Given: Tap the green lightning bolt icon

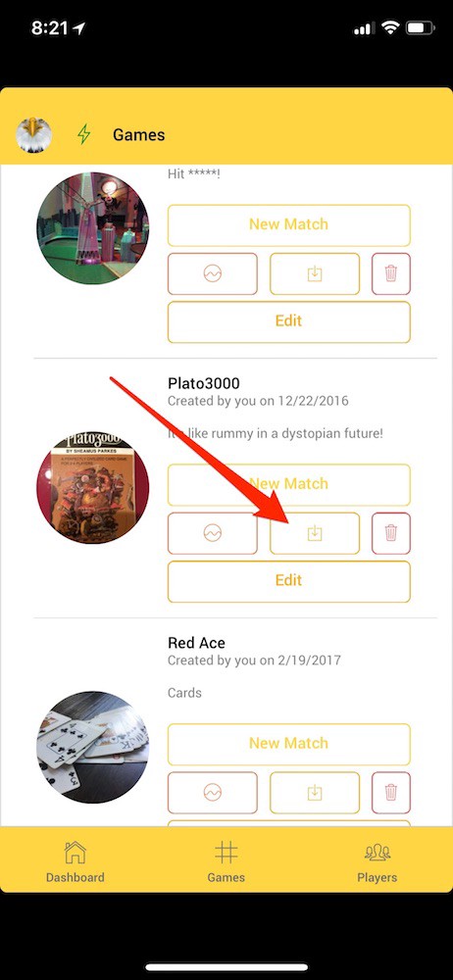Looking at the screenshot, I should [84, 134].
